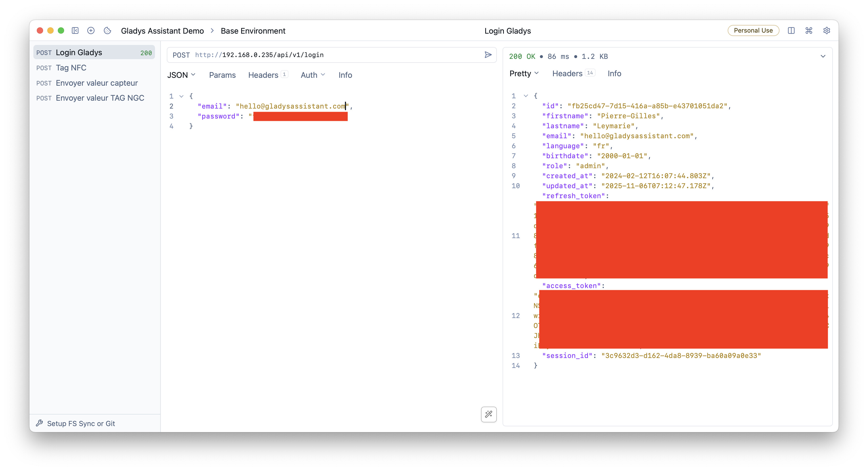
Task: Open the command palette icon
Action: click(x=809, y=31)
